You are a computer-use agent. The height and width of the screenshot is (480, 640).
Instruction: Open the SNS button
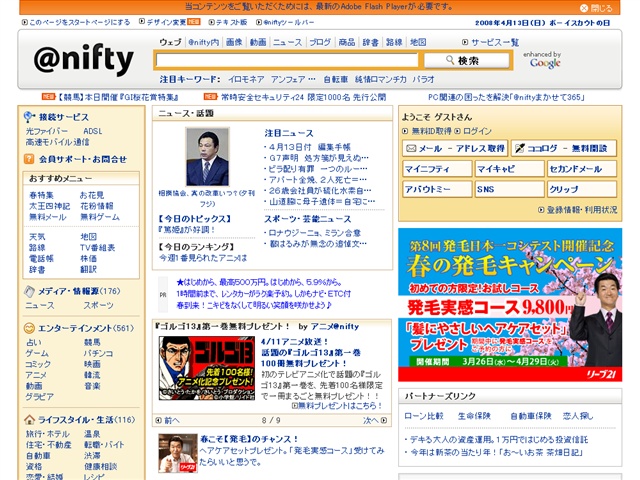pos(509,189)
